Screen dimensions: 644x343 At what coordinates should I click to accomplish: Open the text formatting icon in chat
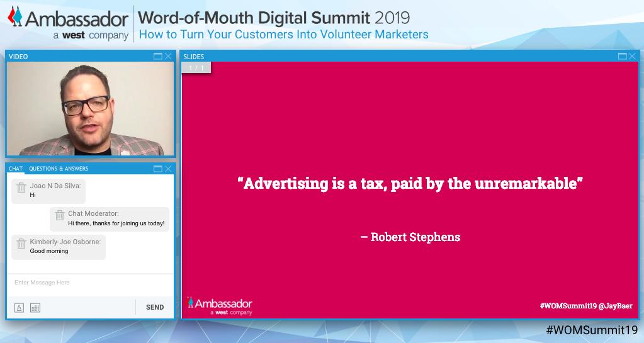click(x=19, y=308)
